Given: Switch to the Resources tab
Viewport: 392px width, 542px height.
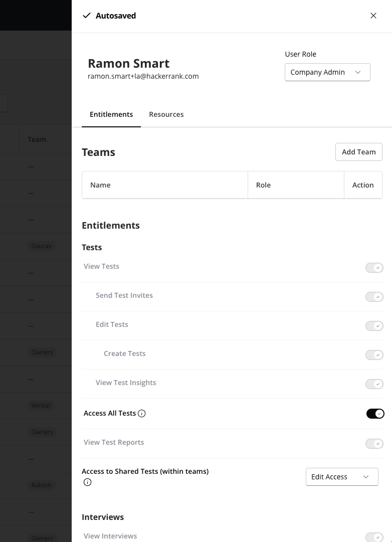Looking at the screenshot, I should [x=166, y=114].
